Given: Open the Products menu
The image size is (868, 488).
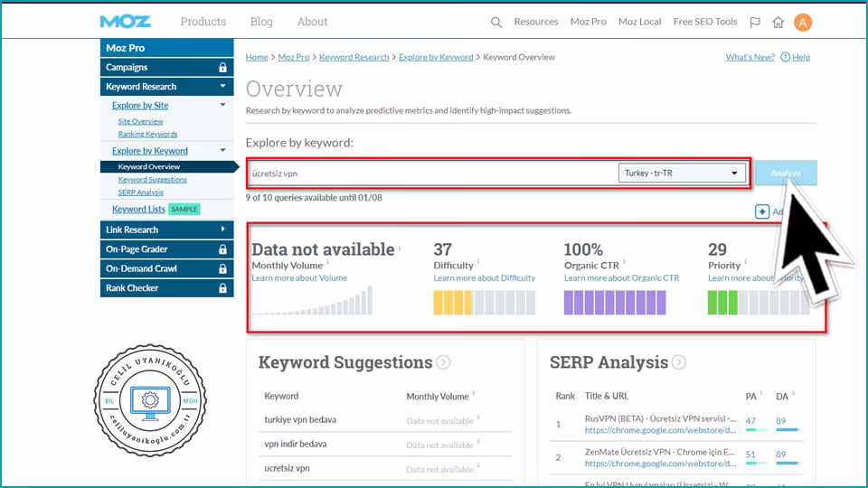Looking at the screenshot, I should pos(203,22).
